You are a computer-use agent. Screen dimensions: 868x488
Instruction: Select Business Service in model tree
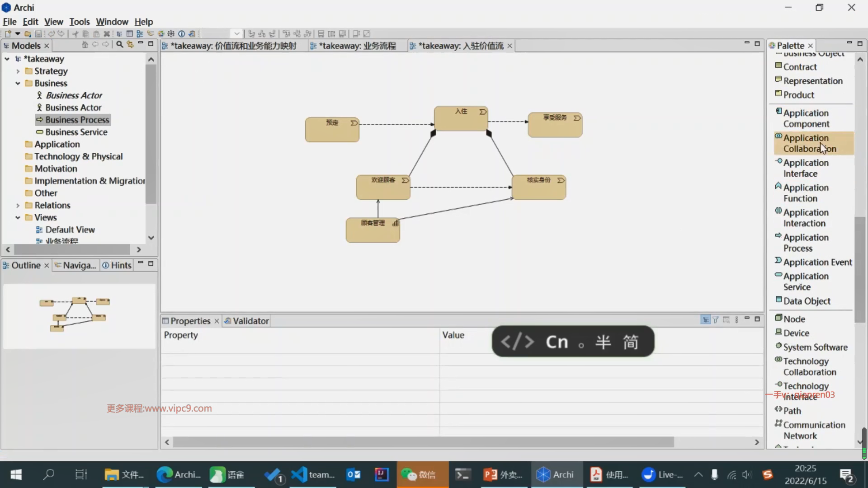click(76, 132)
